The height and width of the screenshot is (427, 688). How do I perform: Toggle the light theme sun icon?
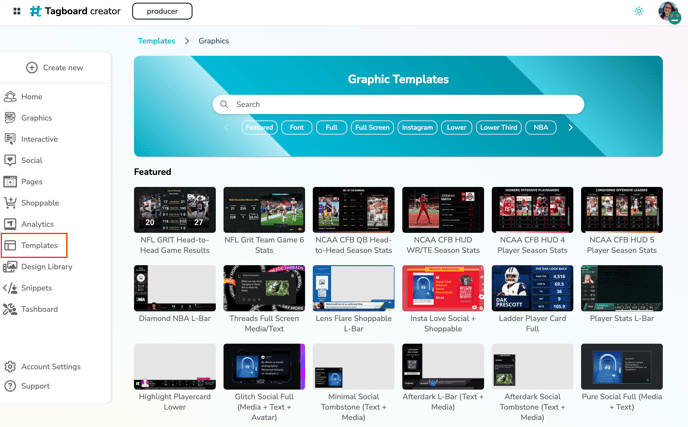tap(639, 11)
